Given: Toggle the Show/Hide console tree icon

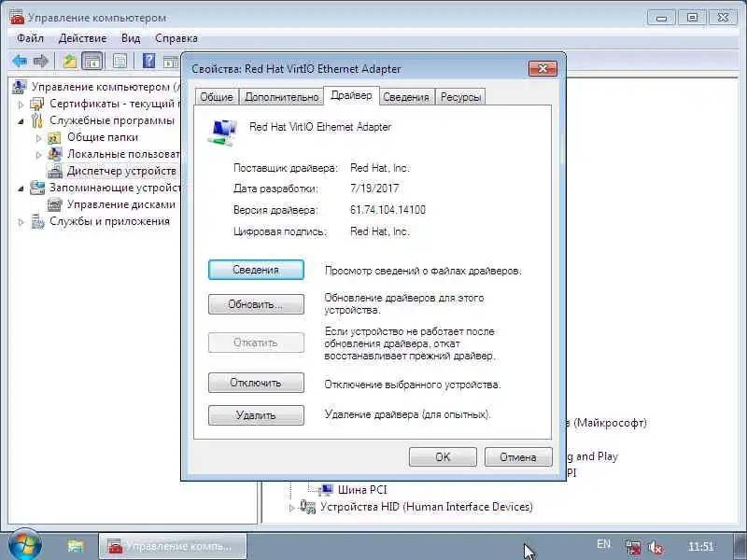Looking at the screenshot, I should [92, 61].
